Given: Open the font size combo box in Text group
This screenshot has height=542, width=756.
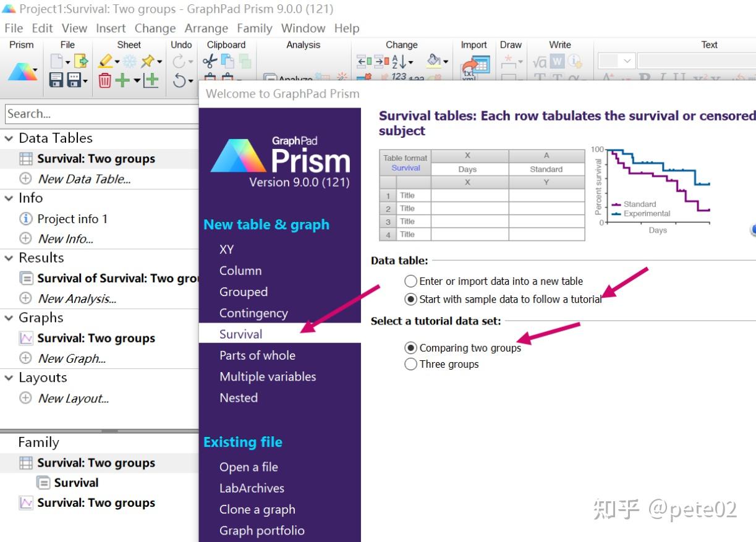Looking at the screenshot, I should click(617, 61).
